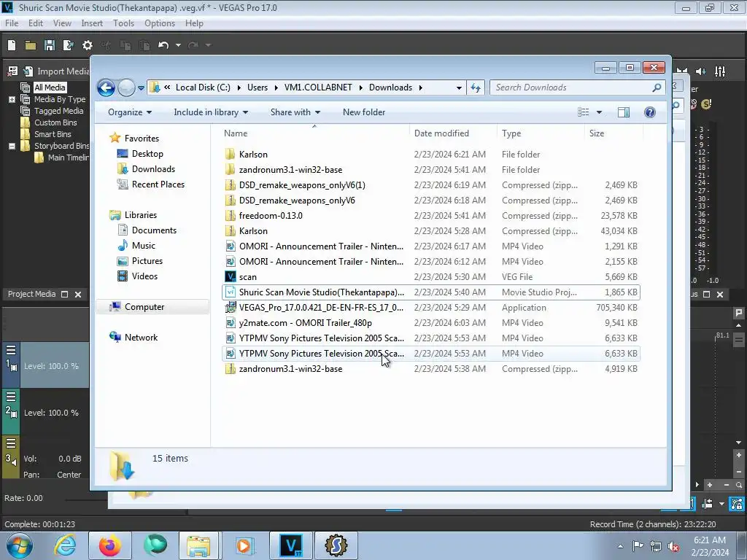The width and height of the screenshot is (747, 560).
Task: Click Users in the address breadcrumb
Action: pos(258,87)
